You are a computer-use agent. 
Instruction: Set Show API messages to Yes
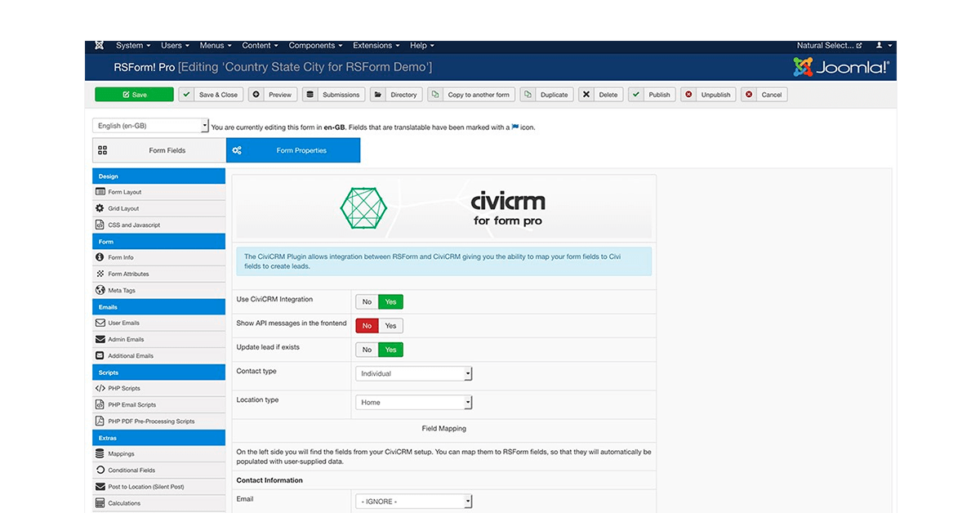pyautogui.click(x=390, y=325)
